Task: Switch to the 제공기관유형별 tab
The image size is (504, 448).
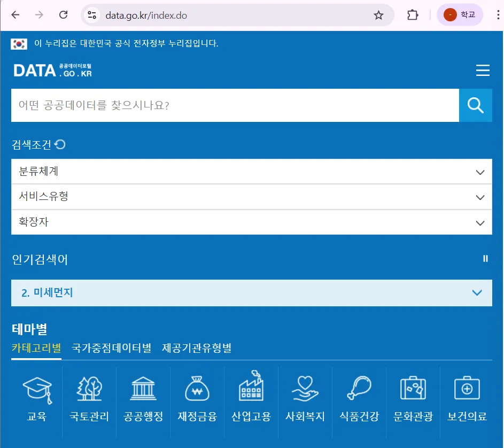Action: (197, 348)
